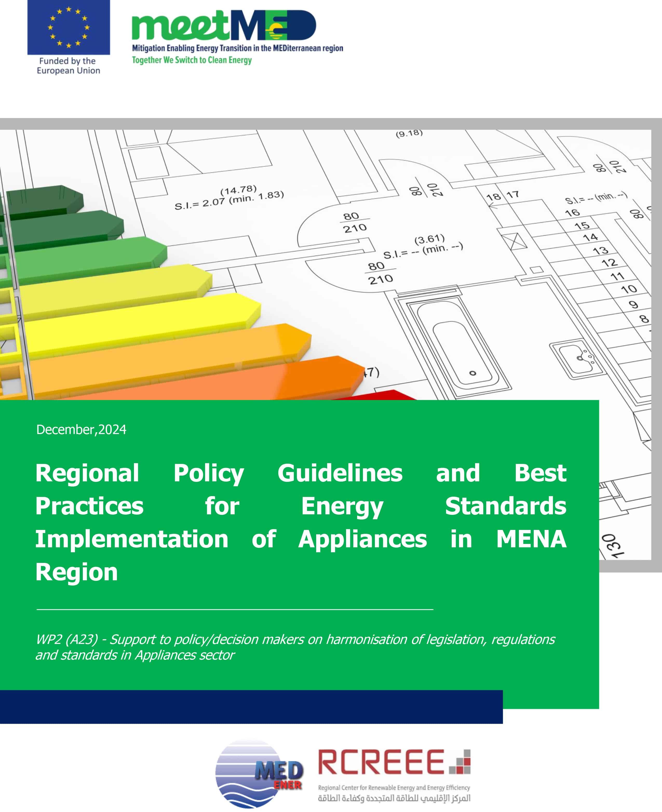Click the RCREEE logo

click(394, 762)
